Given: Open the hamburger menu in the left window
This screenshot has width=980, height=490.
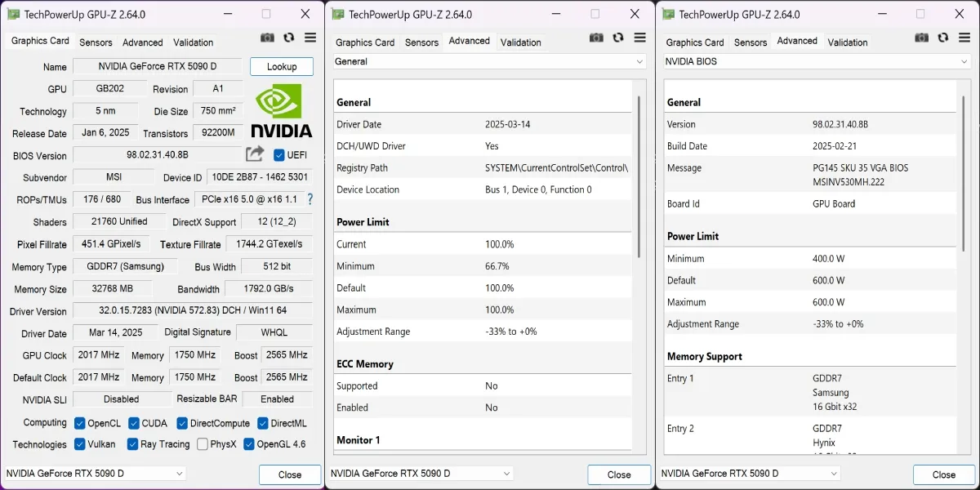Looking at the screenshot, I should [310, 38].
